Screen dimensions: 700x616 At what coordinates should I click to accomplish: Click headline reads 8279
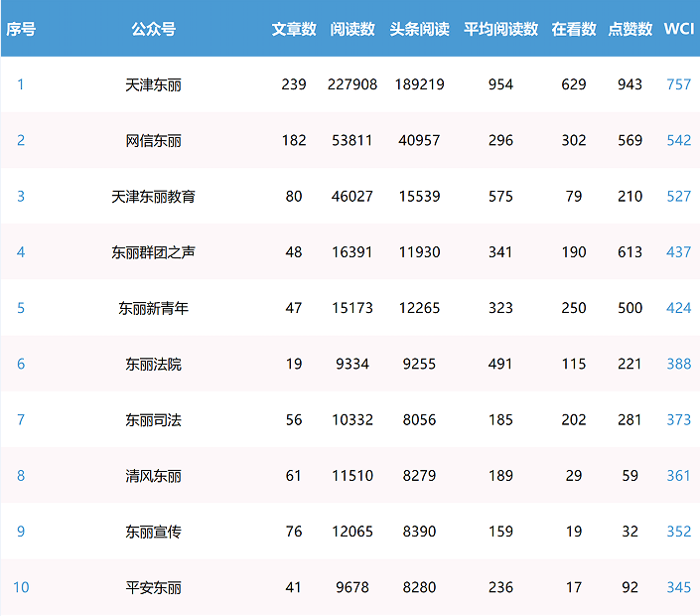(419, 476)
